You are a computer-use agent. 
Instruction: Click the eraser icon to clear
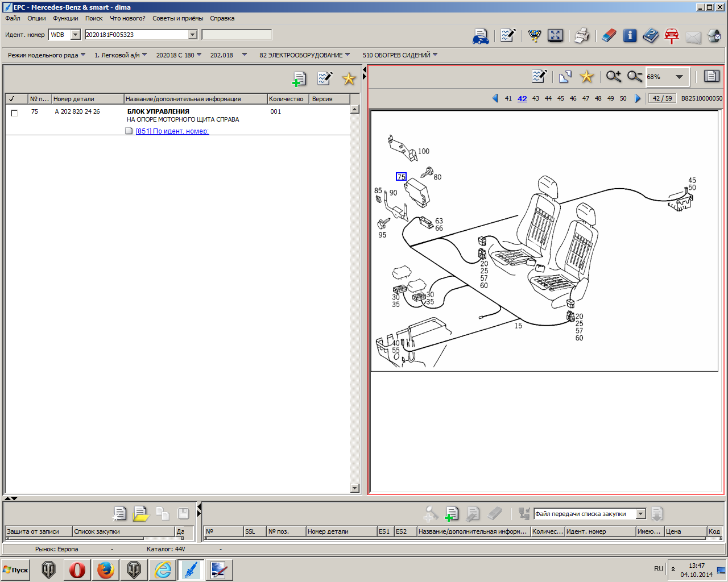609,36
